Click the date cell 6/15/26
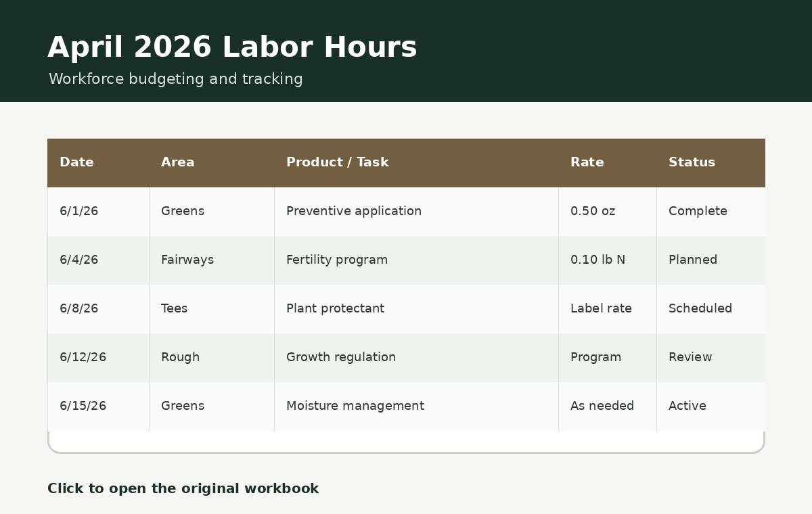This screenshot has height=514, width=812. pyautogui.click(x=98, y=406)
